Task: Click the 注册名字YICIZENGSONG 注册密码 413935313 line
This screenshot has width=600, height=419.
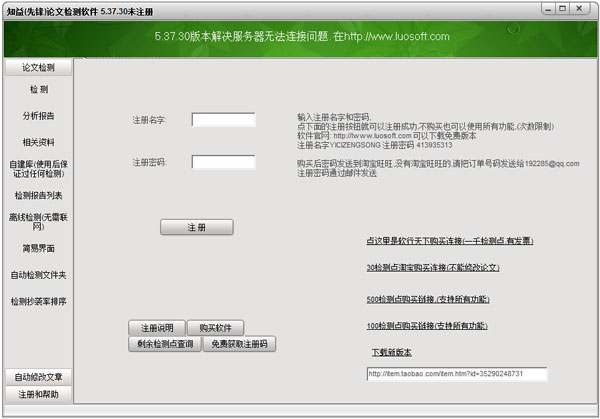Action: pyautogui.click(x=375, y=145)
